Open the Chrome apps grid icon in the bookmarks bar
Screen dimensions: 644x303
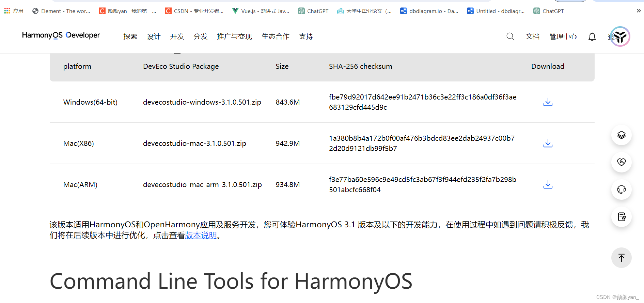(x=7, y=11)
